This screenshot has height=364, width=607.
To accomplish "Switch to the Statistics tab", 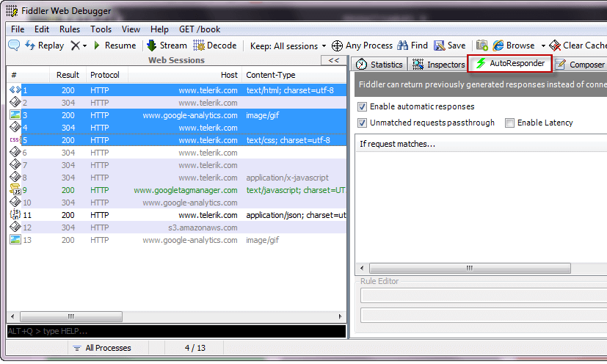I will click(x=379, y=65).
